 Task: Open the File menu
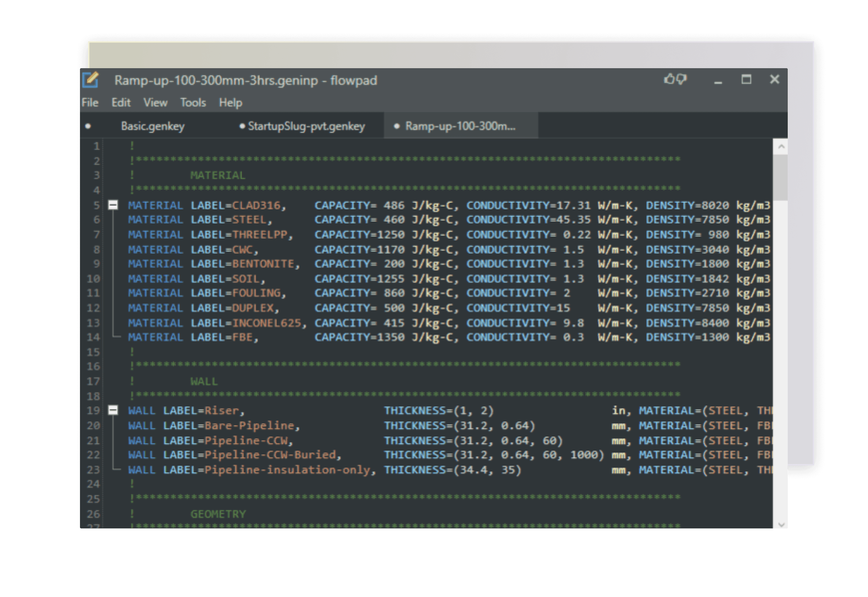(90, 103)
